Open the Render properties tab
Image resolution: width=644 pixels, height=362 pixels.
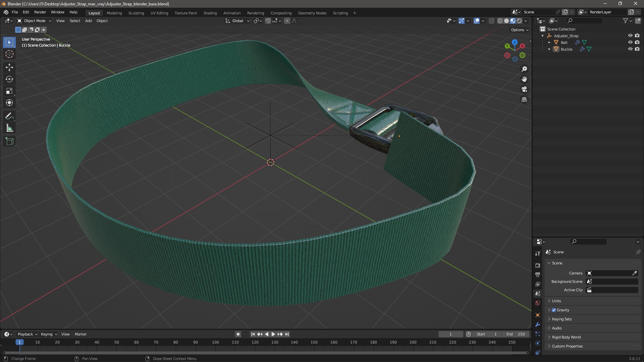538,265
